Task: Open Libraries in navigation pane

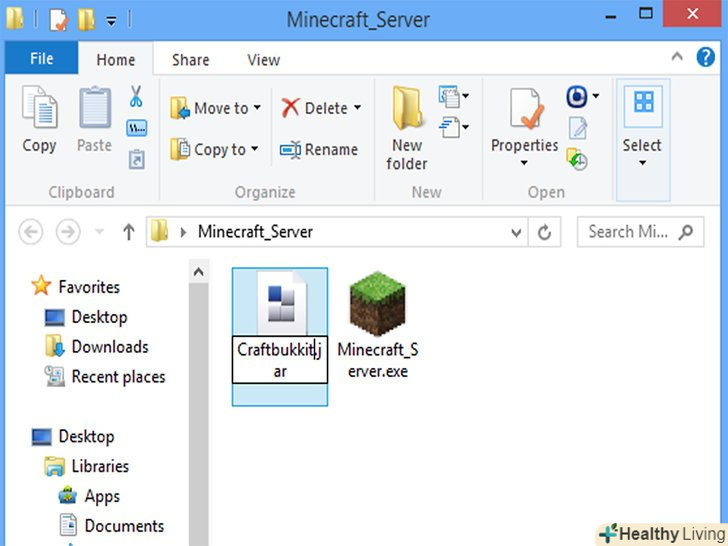Action: (100, 466)
